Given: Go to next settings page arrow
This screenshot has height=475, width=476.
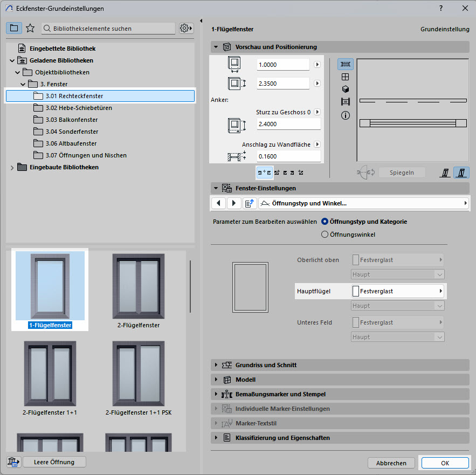Looking at the screenshot, I should tap(233, 203).
